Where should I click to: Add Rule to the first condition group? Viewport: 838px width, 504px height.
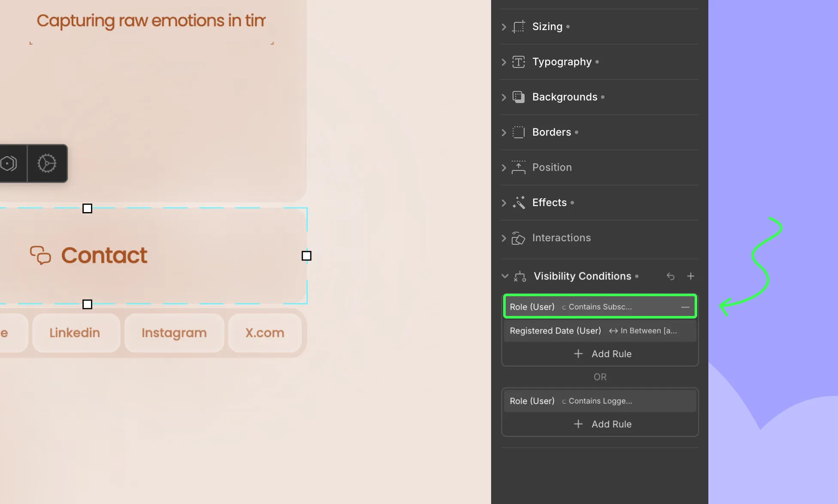[x=602, y=354]
